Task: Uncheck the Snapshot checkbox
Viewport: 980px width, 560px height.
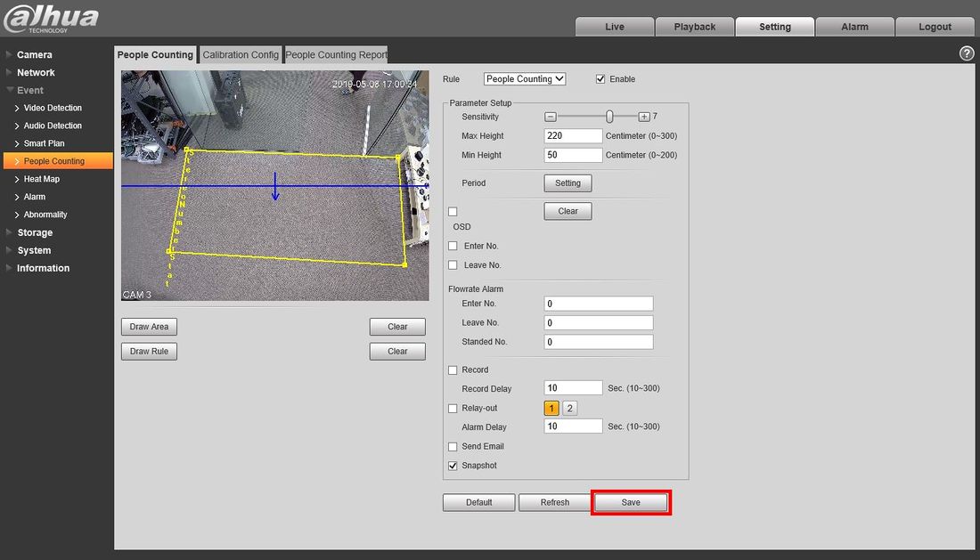Action: click(453, 466)
